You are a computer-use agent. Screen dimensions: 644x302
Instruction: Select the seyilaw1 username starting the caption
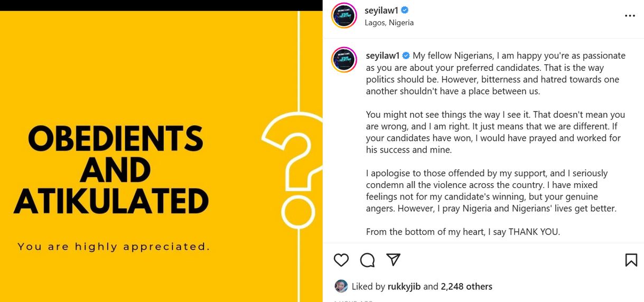(x=381, y=55)
